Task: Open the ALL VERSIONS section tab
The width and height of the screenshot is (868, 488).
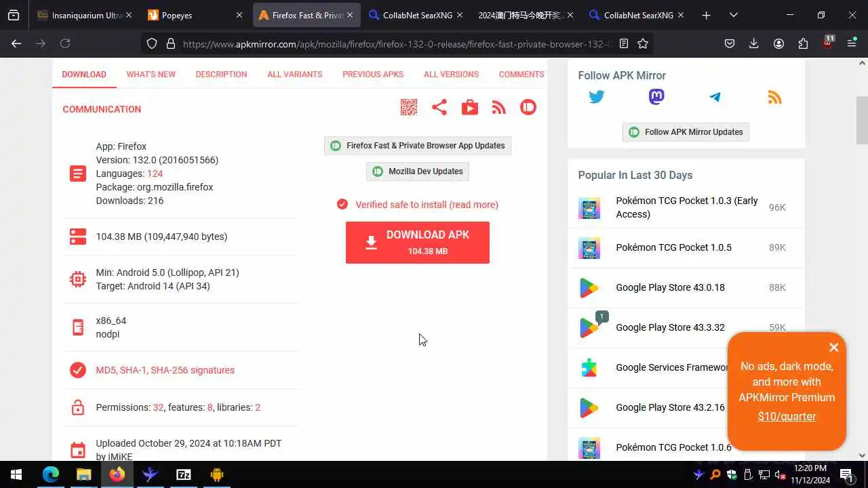Action: 451,75
